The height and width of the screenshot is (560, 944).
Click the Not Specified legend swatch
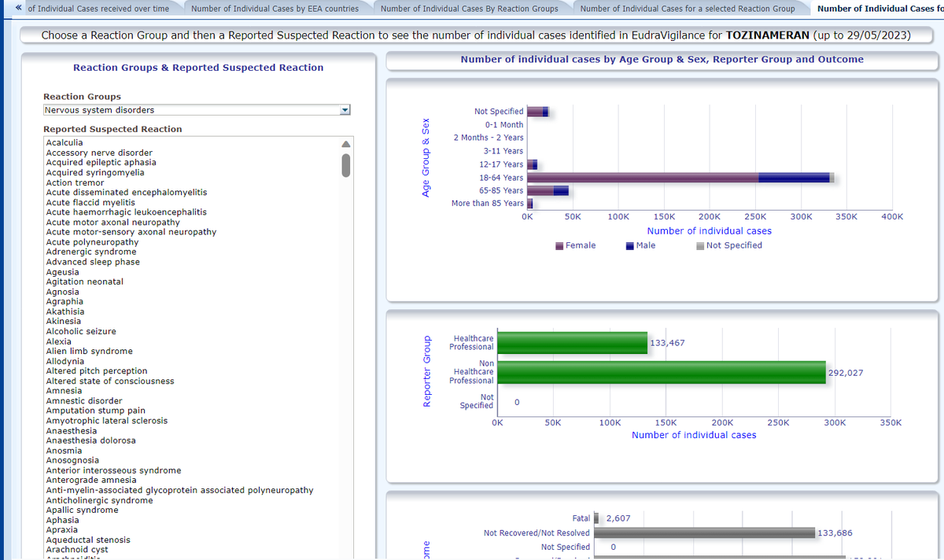(700, 245)
